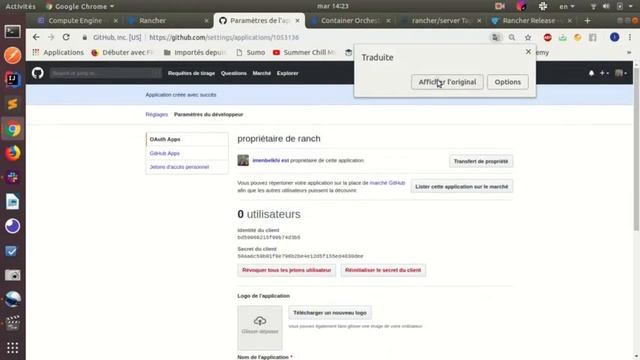The height and width of the screenshot is (360, 640).
Task: Reload the page
Action: [x=66, y=37]
